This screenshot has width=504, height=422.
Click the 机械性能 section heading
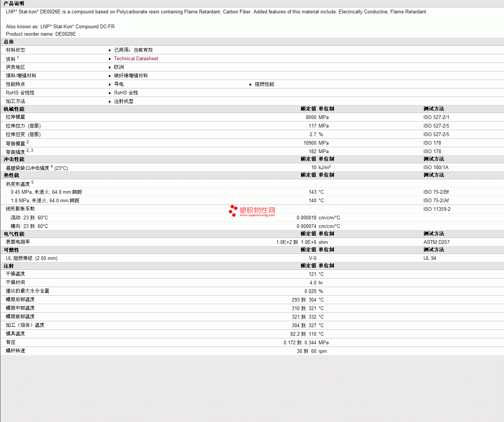pyautogui.click(x=14, y=109)
